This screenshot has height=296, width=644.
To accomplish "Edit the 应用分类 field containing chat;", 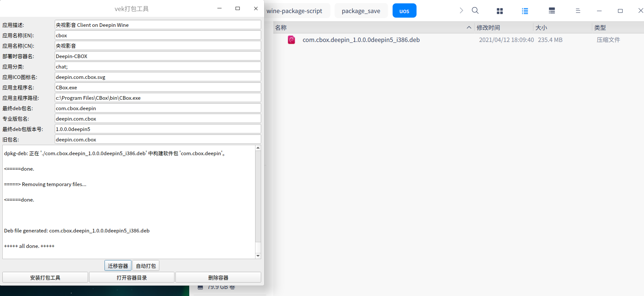I will pyautogui.click(x=158, y=67).
